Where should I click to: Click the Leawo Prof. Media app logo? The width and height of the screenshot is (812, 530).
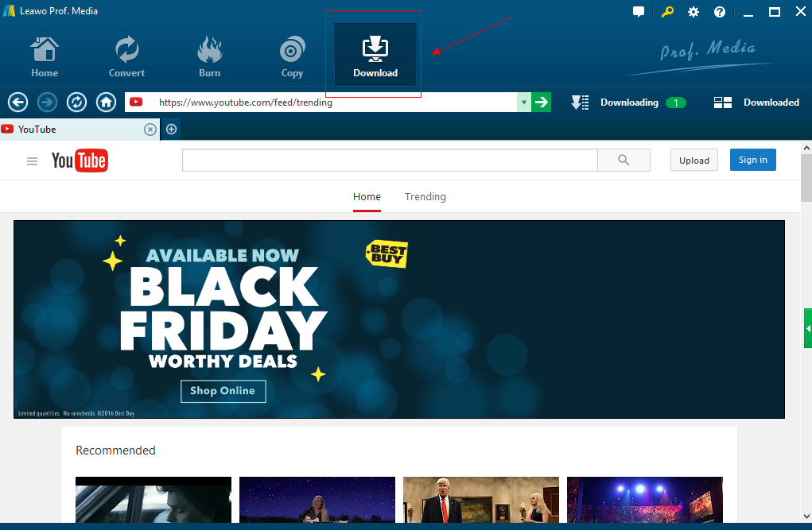pos(10,11)
